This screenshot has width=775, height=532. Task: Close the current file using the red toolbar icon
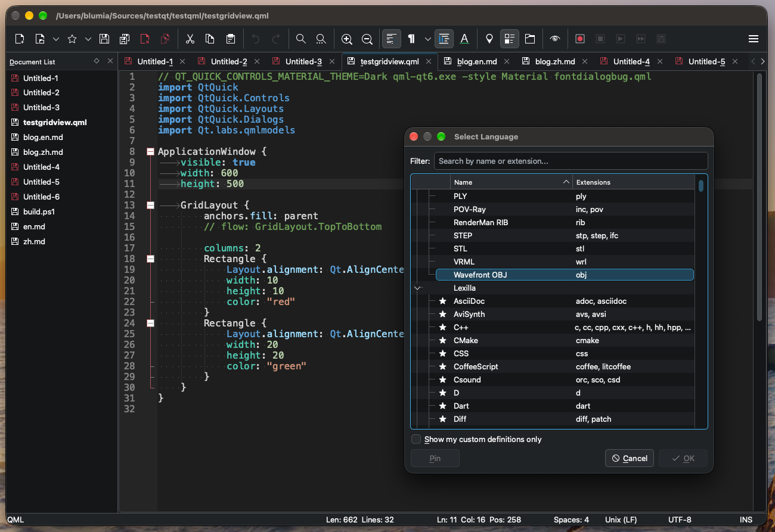[x=145, y=39]
